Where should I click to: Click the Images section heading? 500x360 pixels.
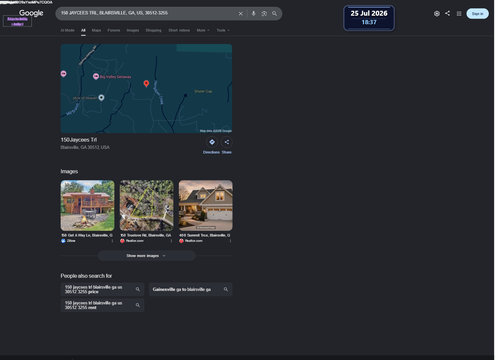coord(69,171)
